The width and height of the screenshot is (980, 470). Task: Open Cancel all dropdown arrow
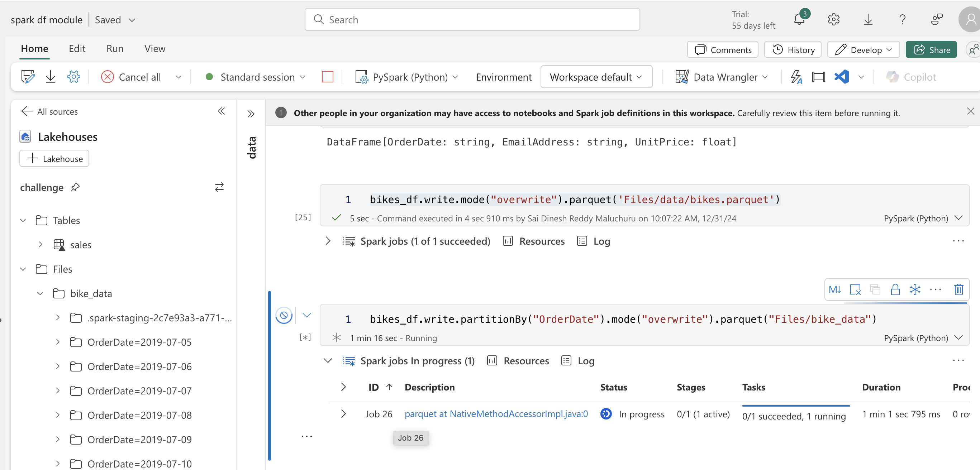coord(178,77)
